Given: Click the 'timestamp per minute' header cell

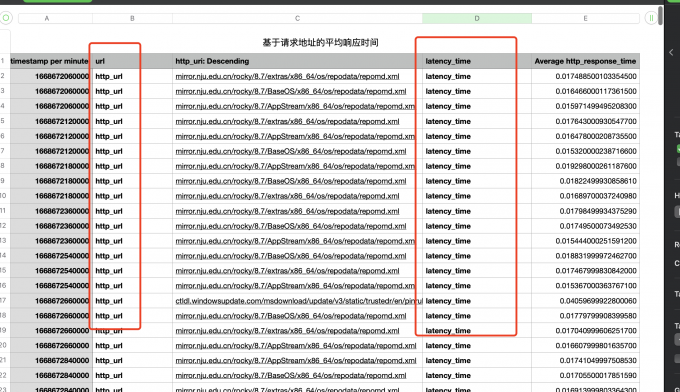Looking at the screenshot, I should [51, 61].
